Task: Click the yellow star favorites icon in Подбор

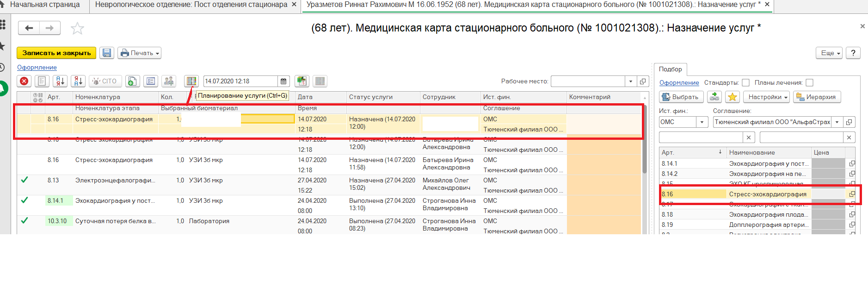Action: tap(733, 97)
